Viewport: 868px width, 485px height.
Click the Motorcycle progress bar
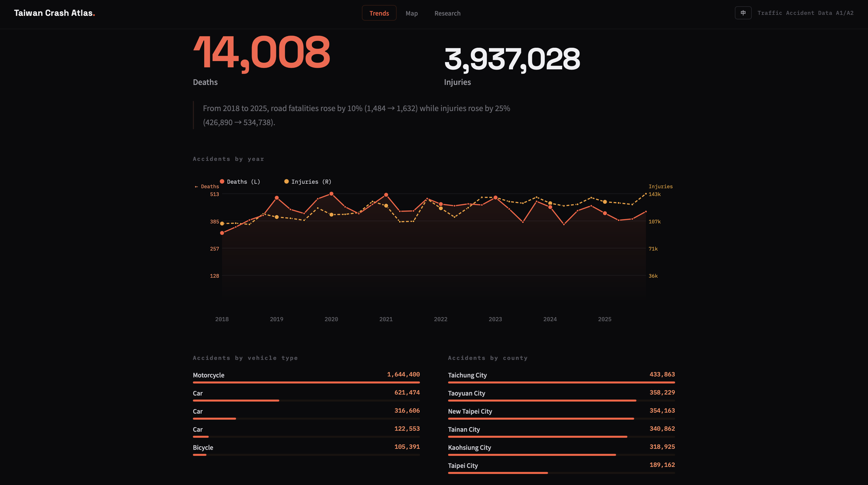(306, 382)
